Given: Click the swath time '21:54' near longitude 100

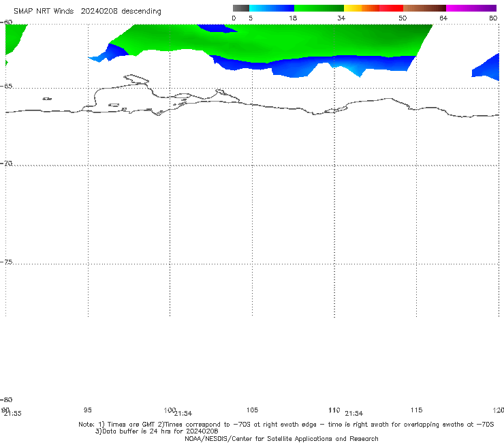Looking at the screenshot, I should (183, 414).
